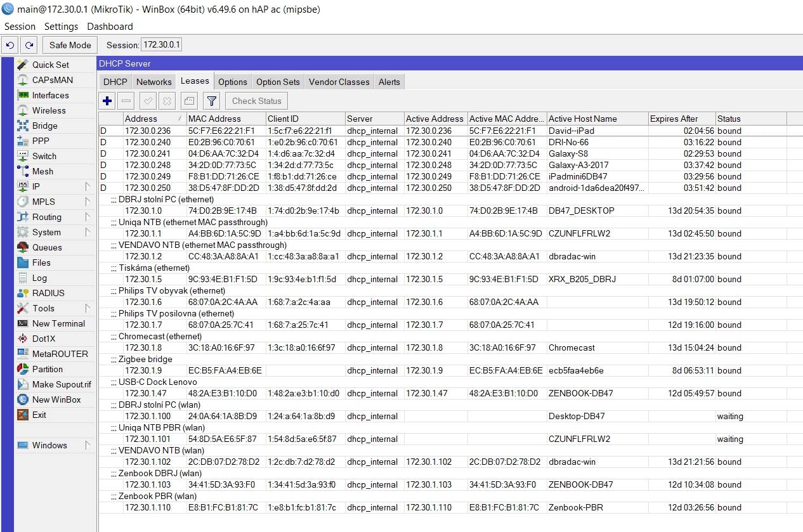Switch to the DHCP tab
The image size is (803, 532).
click(x=115, y=82)
